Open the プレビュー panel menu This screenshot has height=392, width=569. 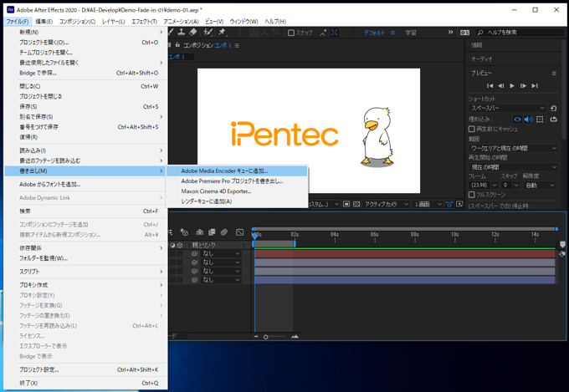tap(554, 74)
